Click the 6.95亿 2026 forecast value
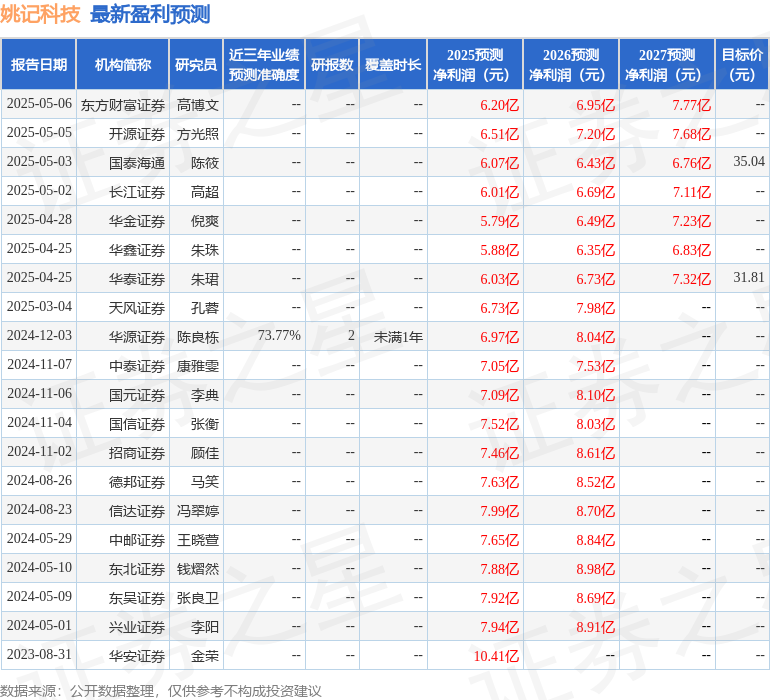The height and width of the screenshot is (700, 770). click(x=596, y=105)
